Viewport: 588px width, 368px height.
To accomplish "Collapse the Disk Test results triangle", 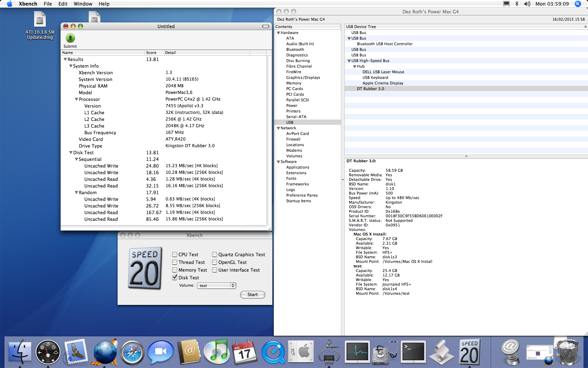I will [71, 152].
